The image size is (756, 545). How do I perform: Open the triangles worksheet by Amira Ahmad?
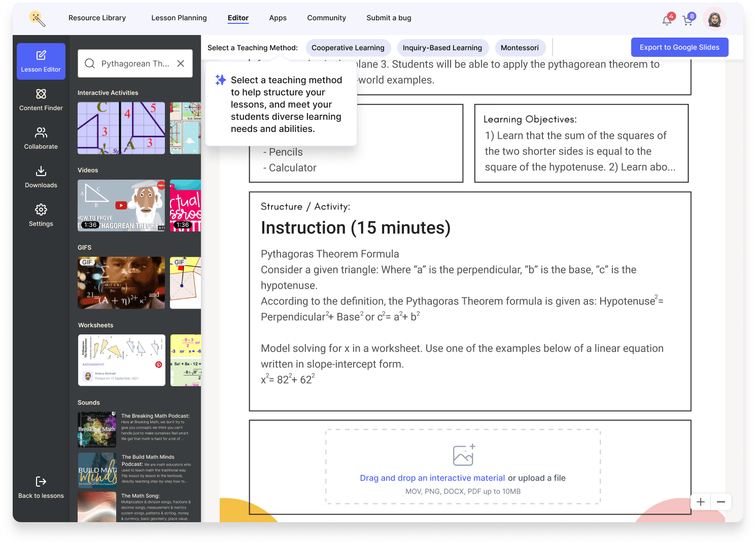[122, 360]
